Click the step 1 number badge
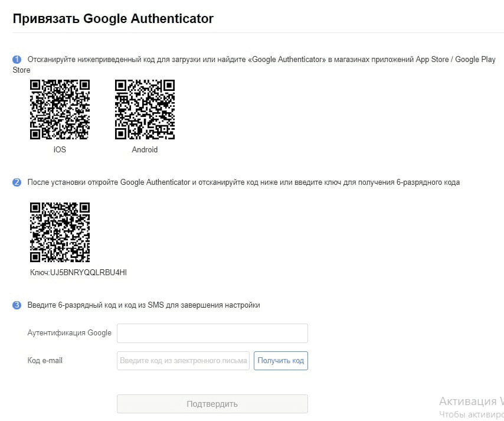The width and height of the screenshot is (504, 421). (x=17, y=60)
